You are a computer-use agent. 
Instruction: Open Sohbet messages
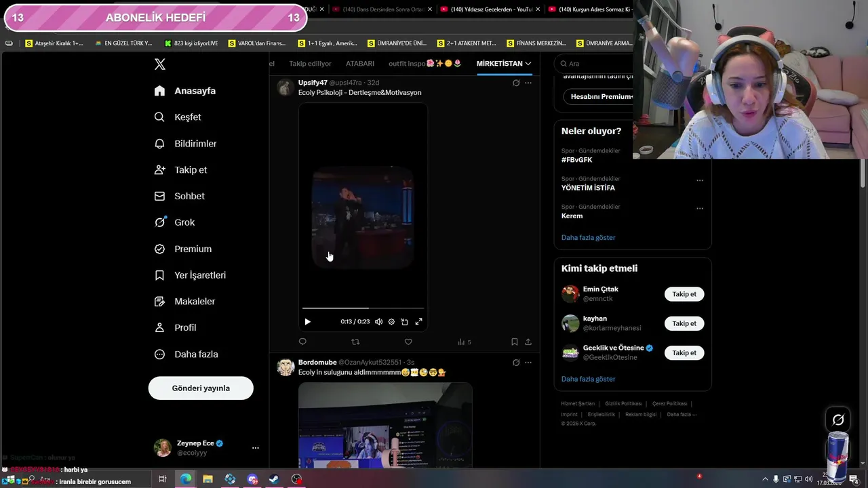[x=179, y=196]
